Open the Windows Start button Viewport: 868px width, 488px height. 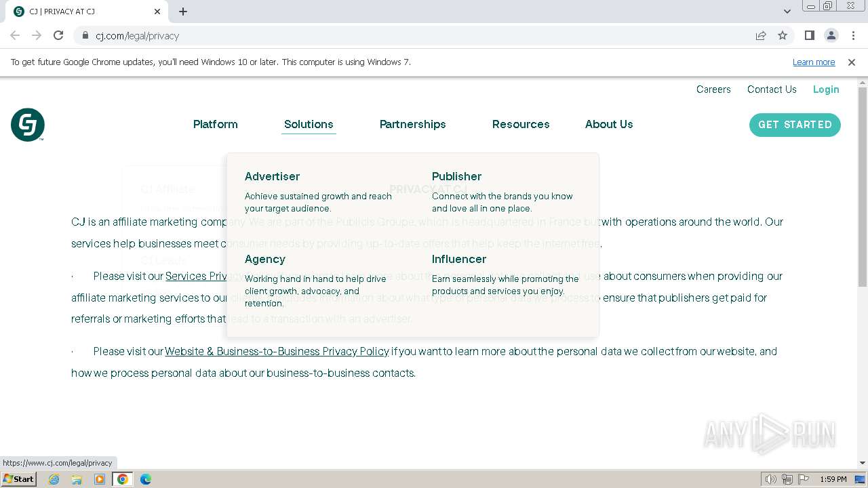click(x=18, y=479)
